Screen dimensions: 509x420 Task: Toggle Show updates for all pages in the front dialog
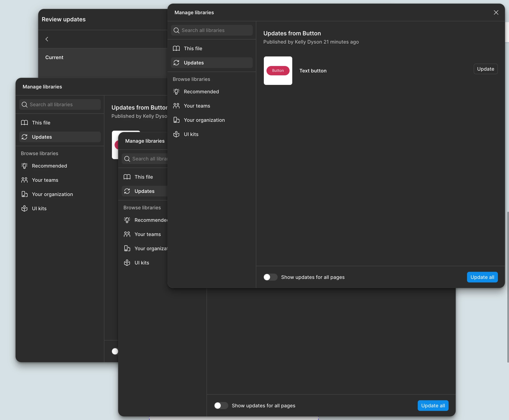click(x=270, y=277)
